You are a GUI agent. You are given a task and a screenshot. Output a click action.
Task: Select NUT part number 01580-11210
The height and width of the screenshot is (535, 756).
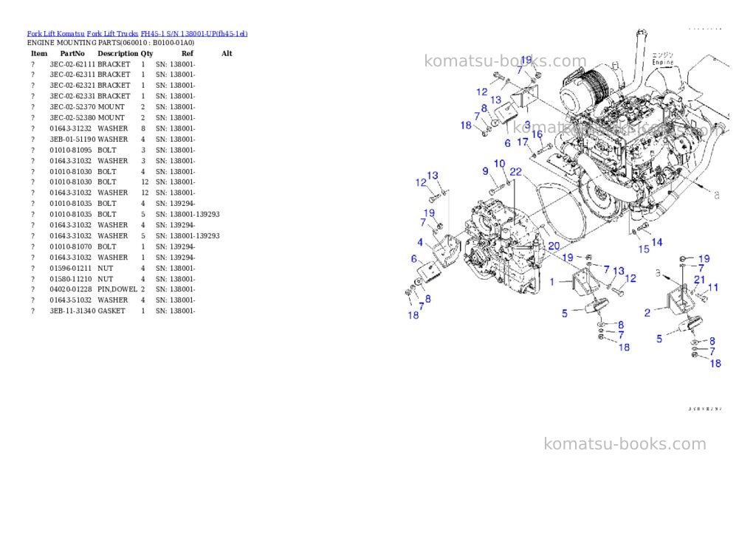pos(70,279)
